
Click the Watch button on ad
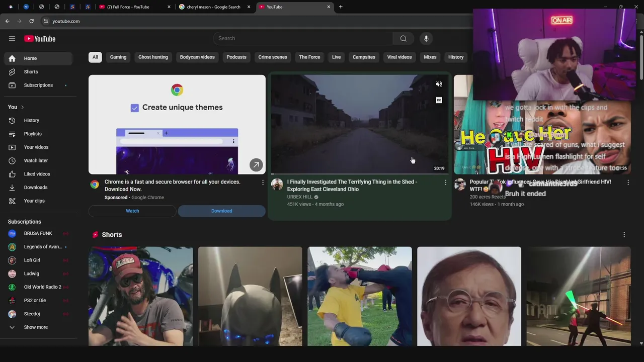132,211
